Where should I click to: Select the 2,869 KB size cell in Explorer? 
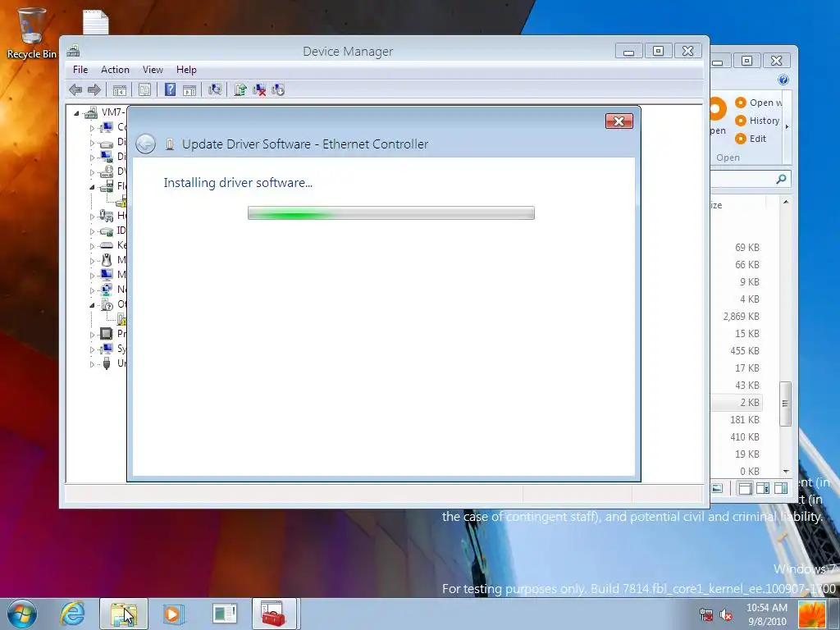[x=741, y=317]
